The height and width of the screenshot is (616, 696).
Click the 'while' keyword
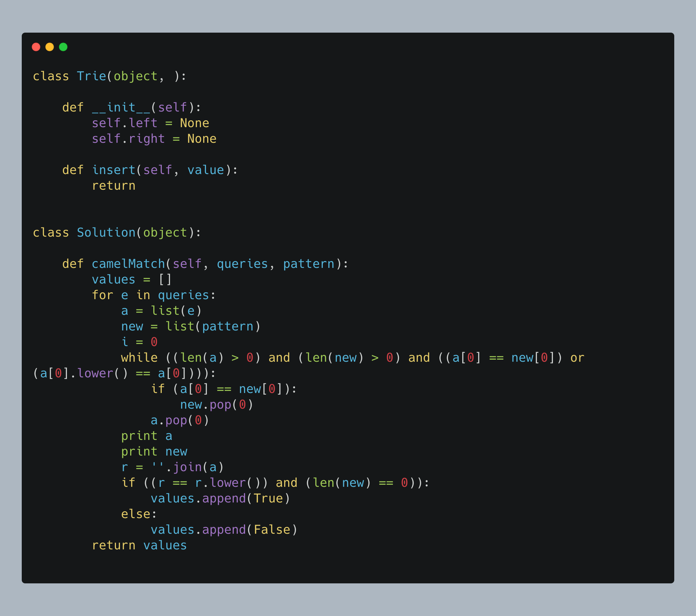pos(139,358)
